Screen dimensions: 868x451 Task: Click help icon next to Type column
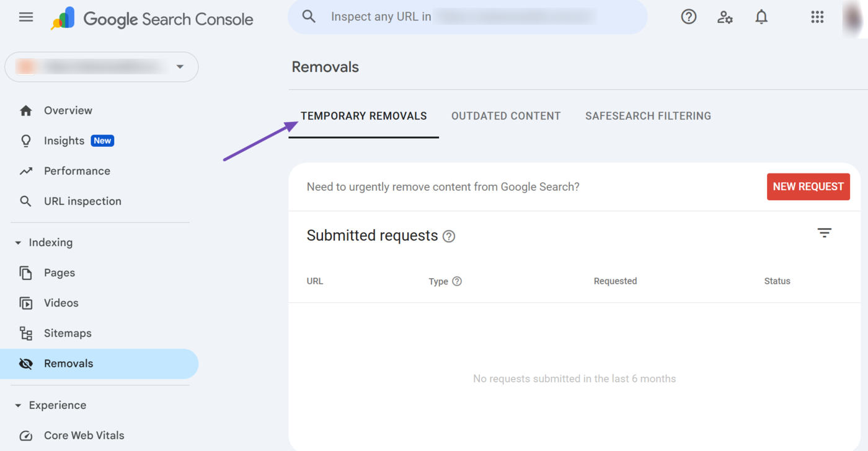pyautogui.click(x=457, y=281)
